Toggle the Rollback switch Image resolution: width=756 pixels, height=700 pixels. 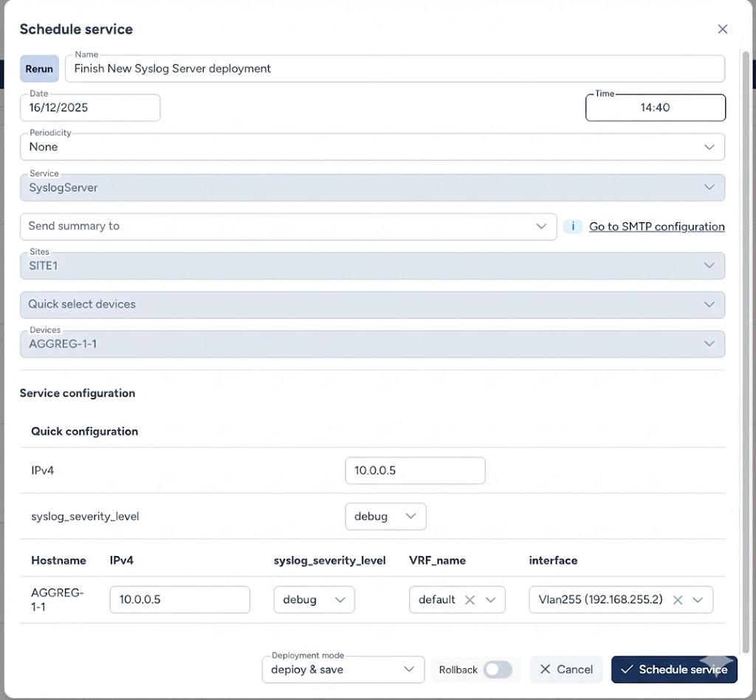coord(498,670)
